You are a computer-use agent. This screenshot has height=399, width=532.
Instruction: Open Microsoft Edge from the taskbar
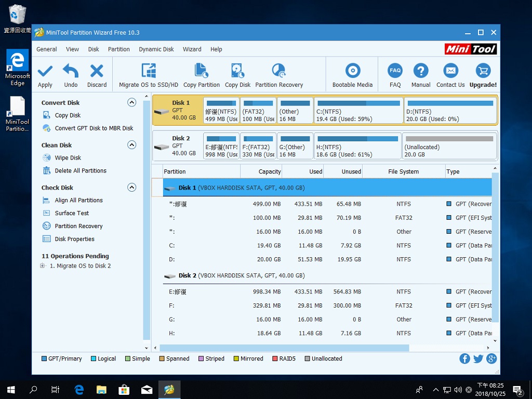pos(79,390)
